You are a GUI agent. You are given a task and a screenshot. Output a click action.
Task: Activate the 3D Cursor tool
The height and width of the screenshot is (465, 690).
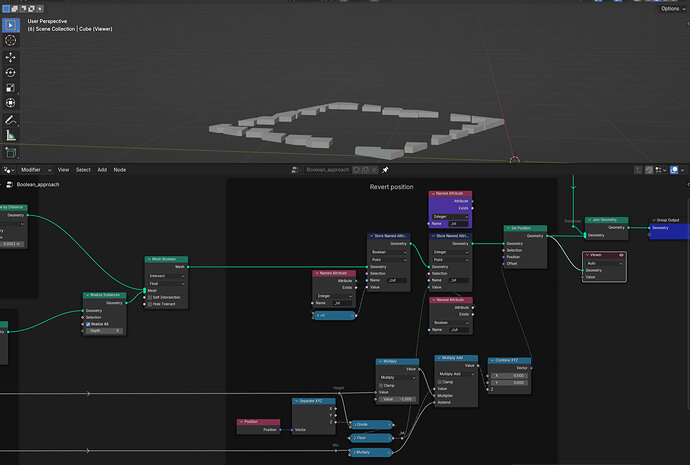click(11, 40)
